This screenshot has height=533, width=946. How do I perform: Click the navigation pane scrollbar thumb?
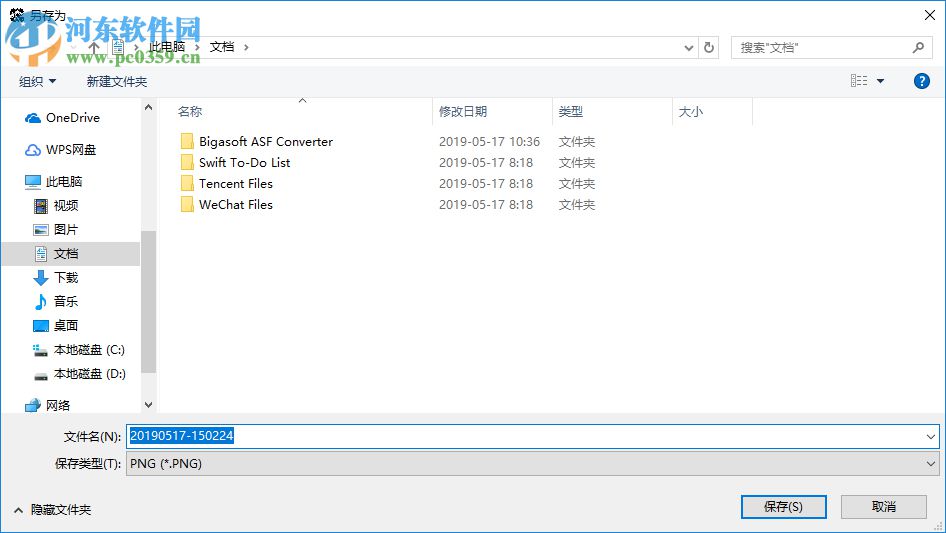(x=148, y=302)
